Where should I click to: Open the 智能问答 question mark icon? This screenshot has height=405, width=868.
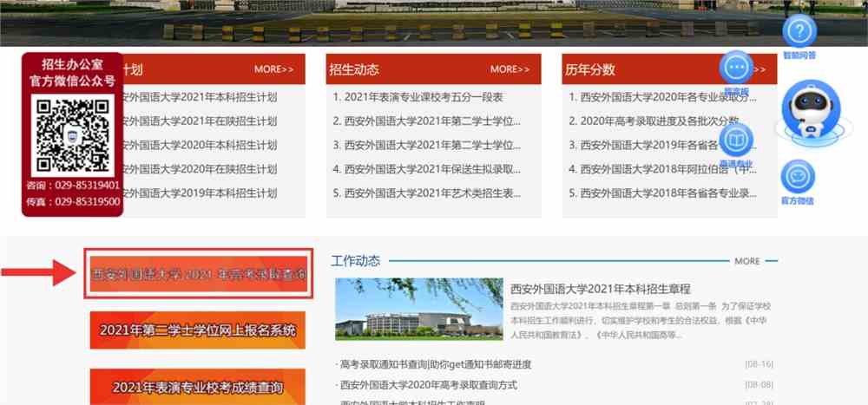pyautogui.click(x=799, y=31)
